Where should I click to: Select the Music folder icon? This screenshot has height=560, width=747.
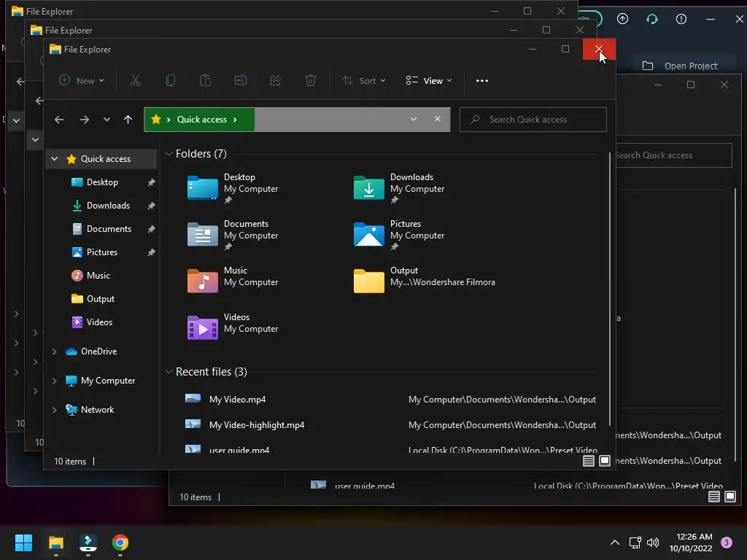[x=203, y=281]
